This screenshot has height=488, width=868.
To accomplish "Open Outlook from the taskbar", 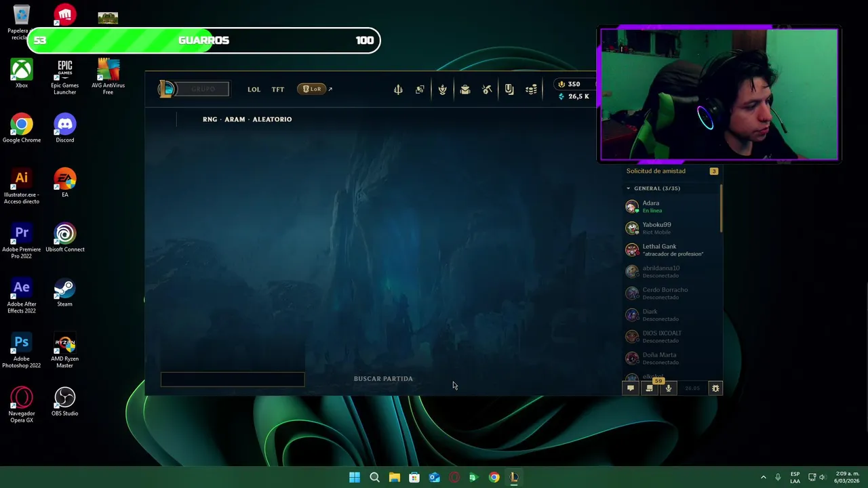I will point(435,477).
